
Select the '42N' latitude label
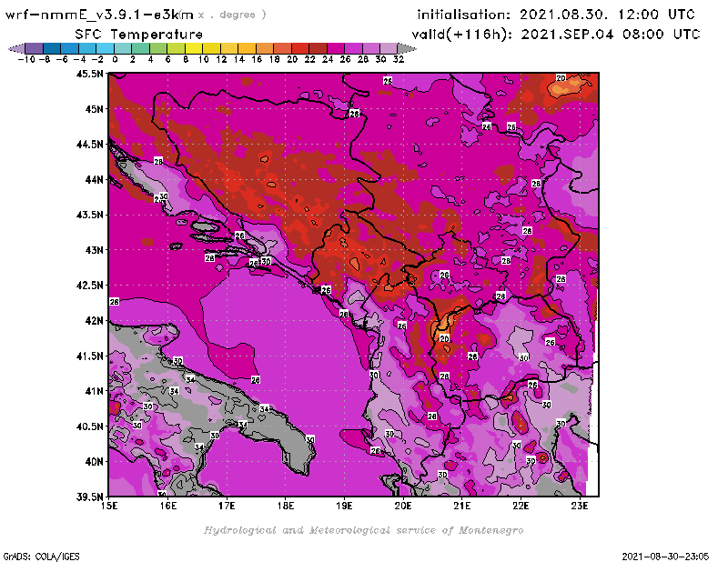pyautogui.click(x=95, y=321)
